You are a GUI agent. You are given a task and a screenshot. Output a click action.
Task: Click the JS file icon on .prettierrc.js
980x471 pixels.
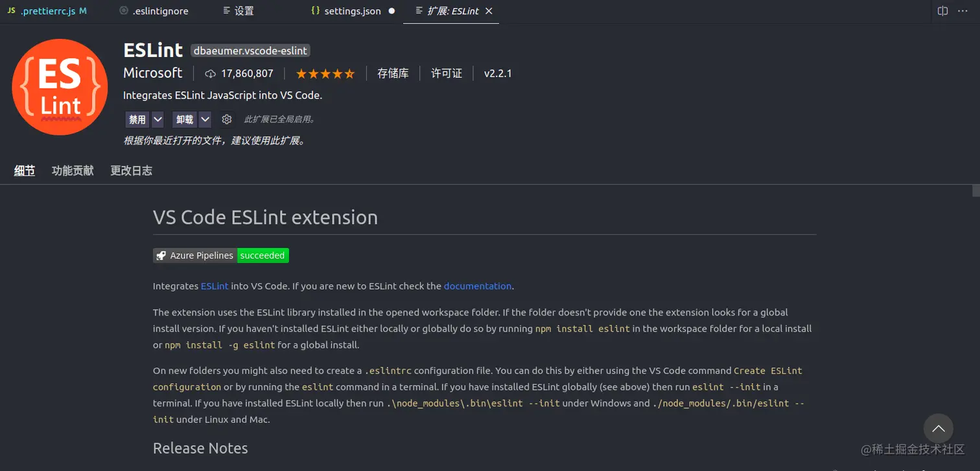tap(12, 11)
